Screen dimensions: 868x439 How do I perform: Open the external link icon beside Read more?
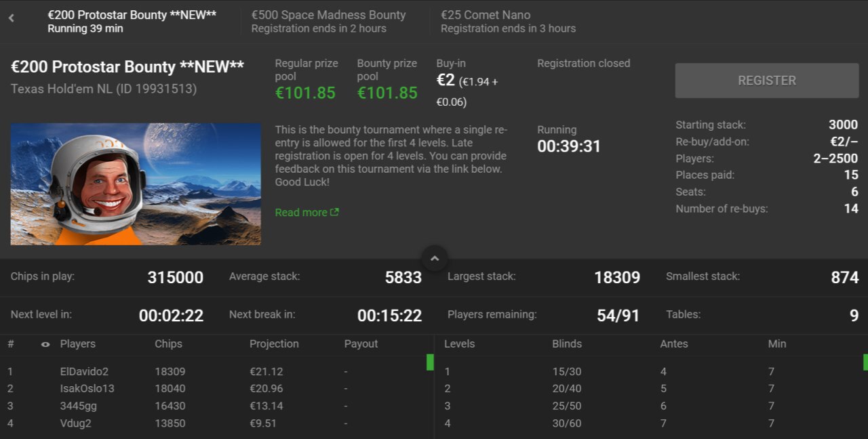334,212
